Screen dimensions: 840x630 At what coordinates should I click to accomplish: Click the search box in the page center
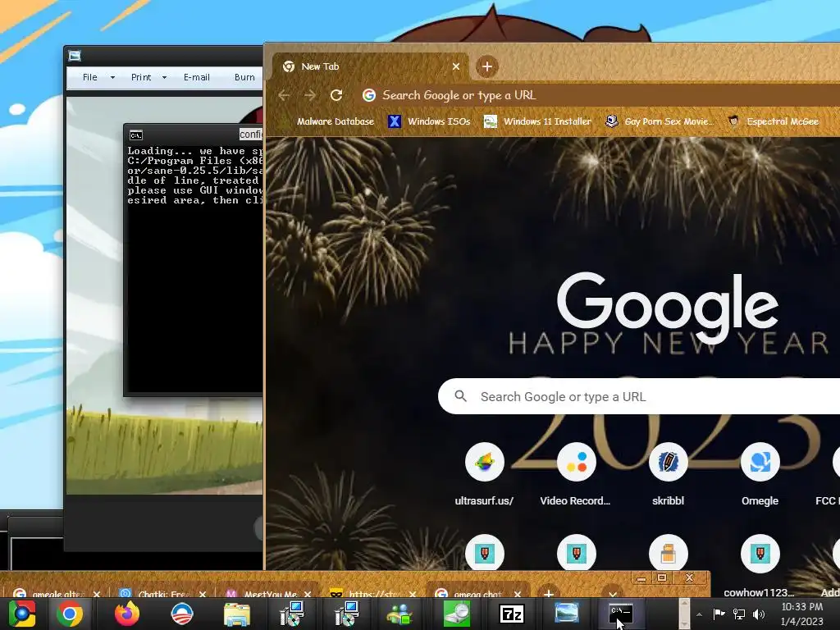[638, 396]
